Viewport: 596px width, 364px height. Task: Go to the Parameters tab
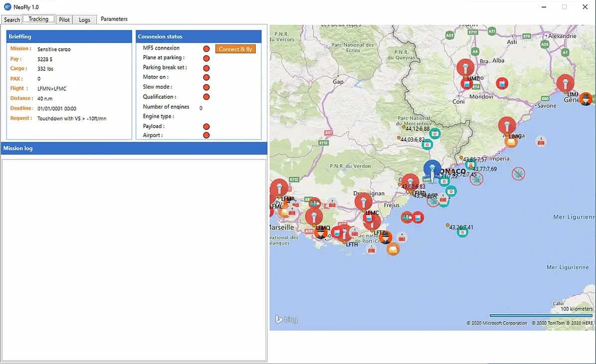(114, 19)
